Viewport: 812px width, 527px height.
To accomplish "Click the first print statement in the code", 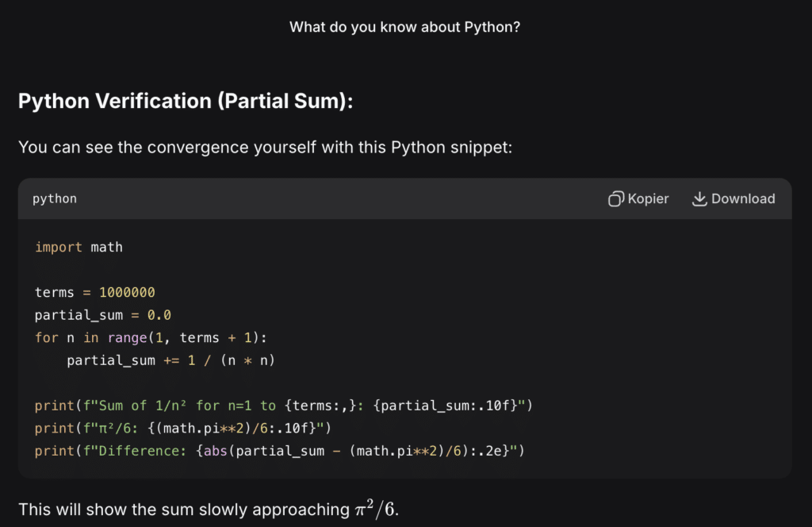I will coord(283,405).
